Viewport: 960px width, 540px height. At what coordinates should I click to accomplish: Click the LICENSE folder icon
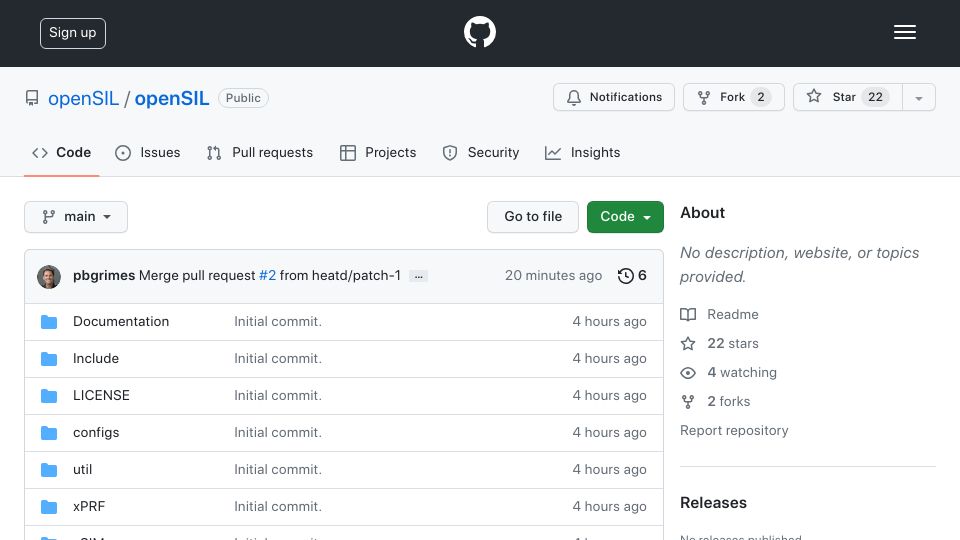[49, 396]
